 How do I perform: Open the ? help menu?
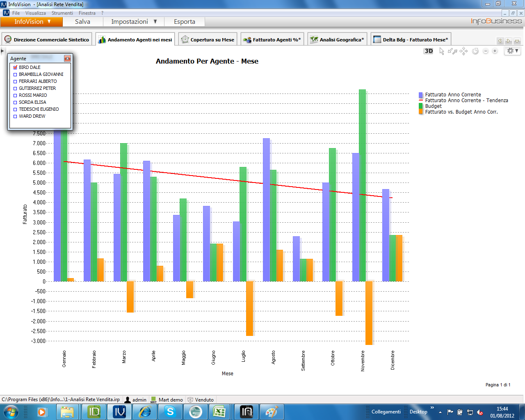coord(103,13)
